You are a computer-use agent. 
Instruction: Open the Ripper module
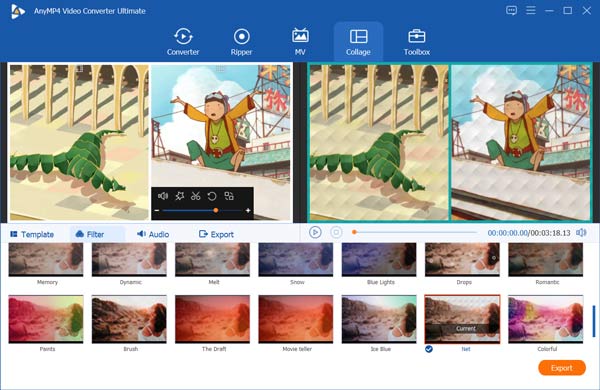tap(241, 42)
